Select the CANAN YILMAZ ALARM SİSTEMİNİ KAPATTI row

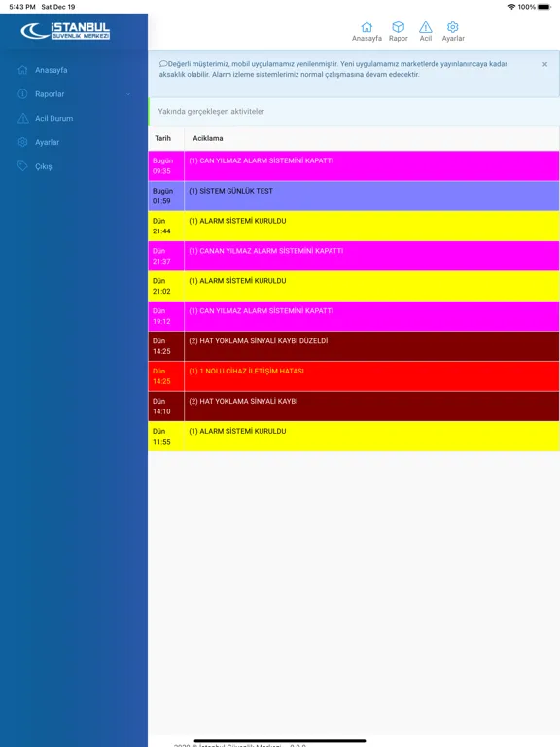(354, 256)
